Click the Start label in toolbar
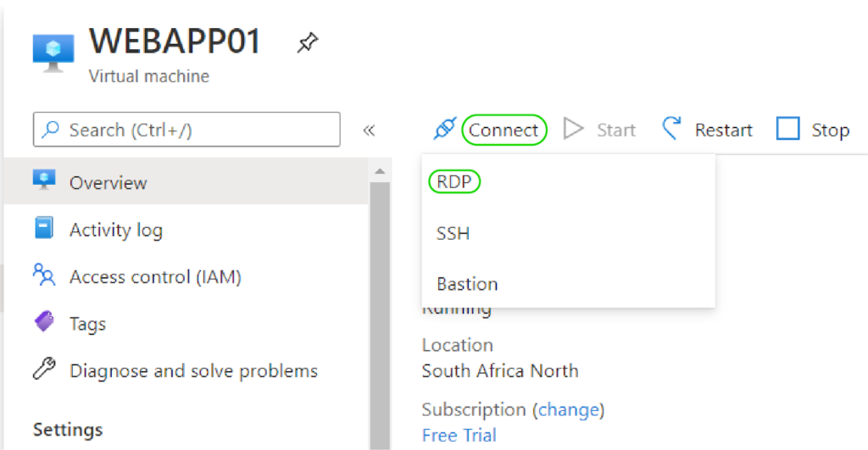868x450 pixels. (616, 130)
